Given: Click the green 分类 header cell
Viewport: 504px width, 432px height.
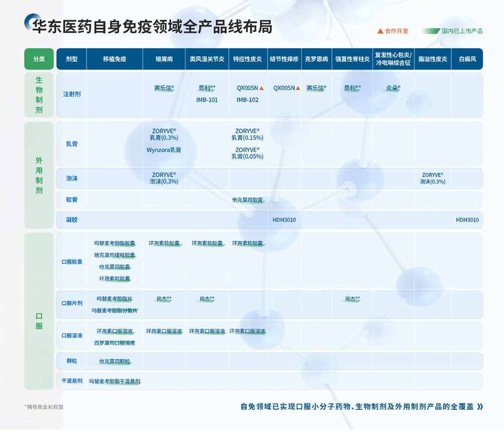Looking at the screenshot, I should click(38, 59).
